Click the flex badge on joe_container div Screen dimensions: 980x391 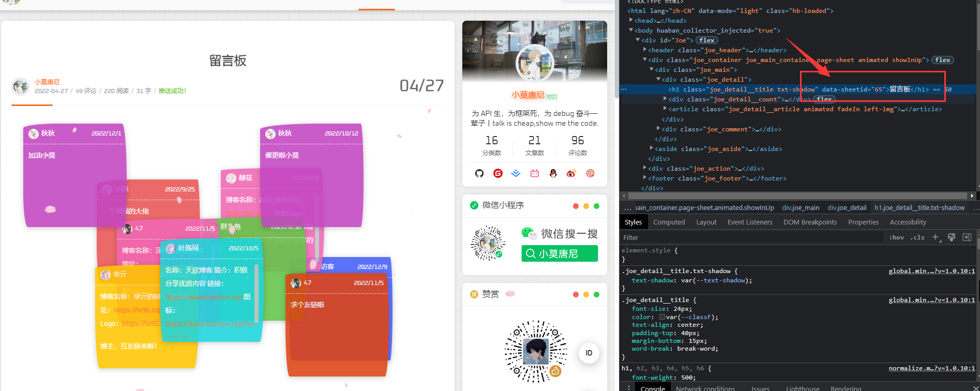pyautogui.click(x=943, y=60)
